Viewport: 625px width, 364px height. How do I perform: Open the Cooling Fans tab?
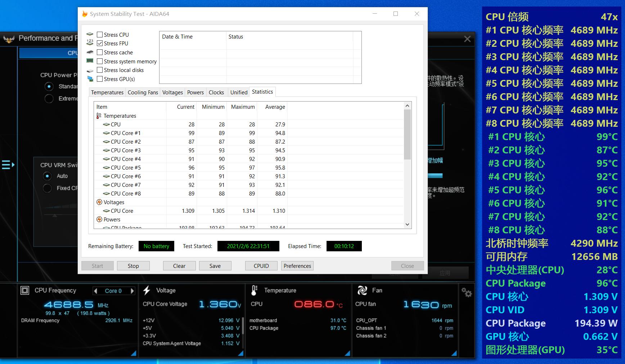143,93
